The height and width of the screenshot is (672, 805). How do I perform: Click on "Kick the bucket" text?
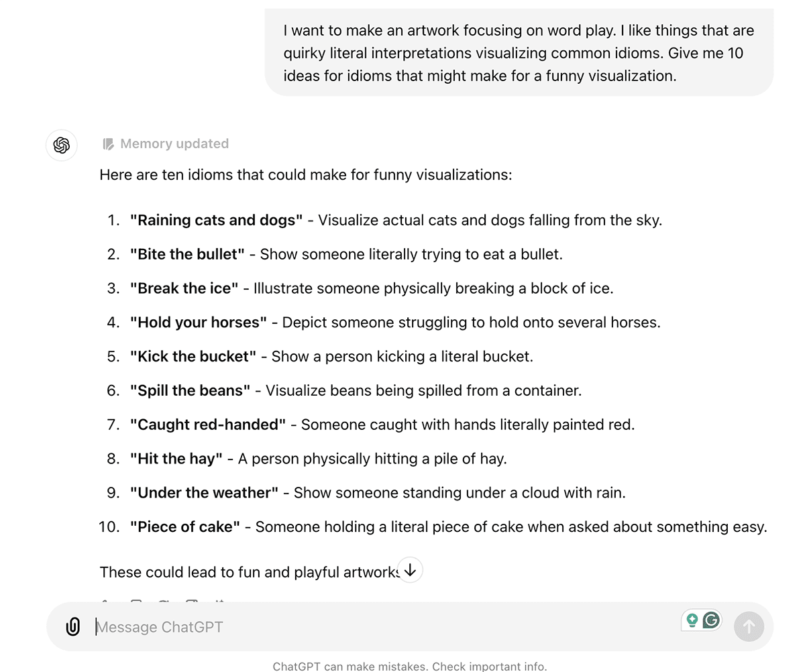(x=193, y=356)
